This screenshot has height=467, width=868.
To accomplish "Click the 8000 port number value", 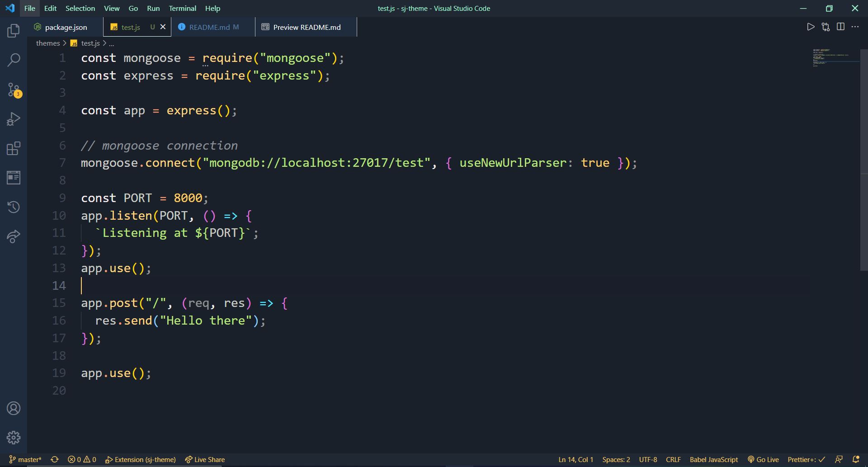I will click(188, 198).
